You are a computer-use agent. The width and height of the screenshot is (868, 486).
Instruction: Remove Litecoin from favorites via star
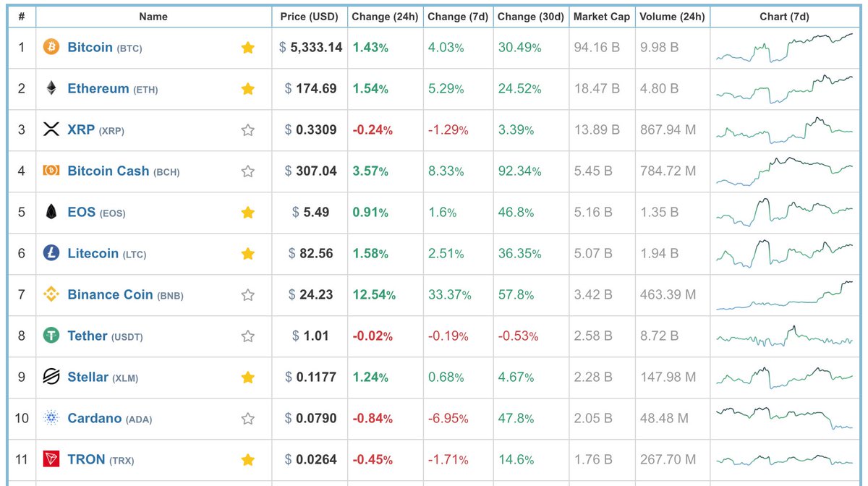(247, 254)
